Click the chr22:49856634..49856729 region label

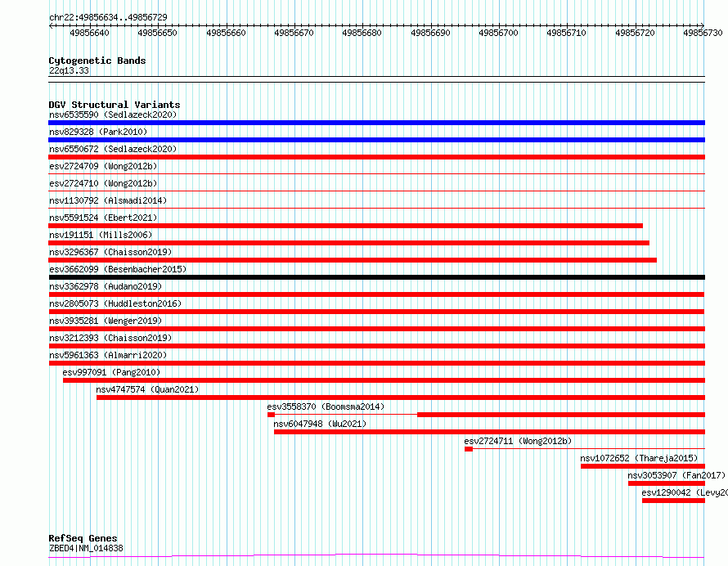pos(108,17)
